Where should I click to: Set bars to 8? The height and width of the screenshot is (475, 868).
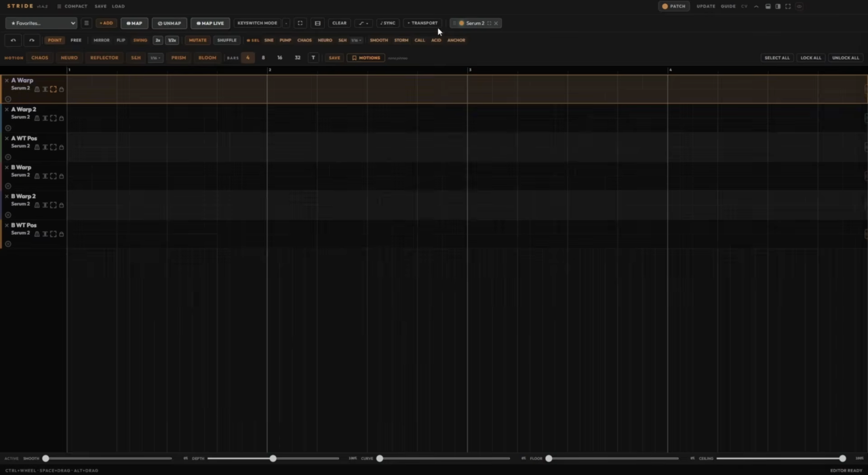click(x=263, y=58)
